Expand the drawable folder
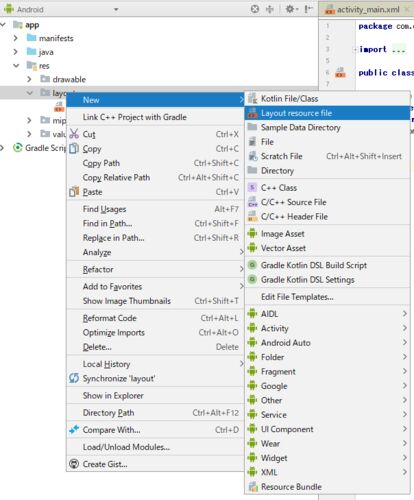414x500 pixels. click(x=29, y=79)
